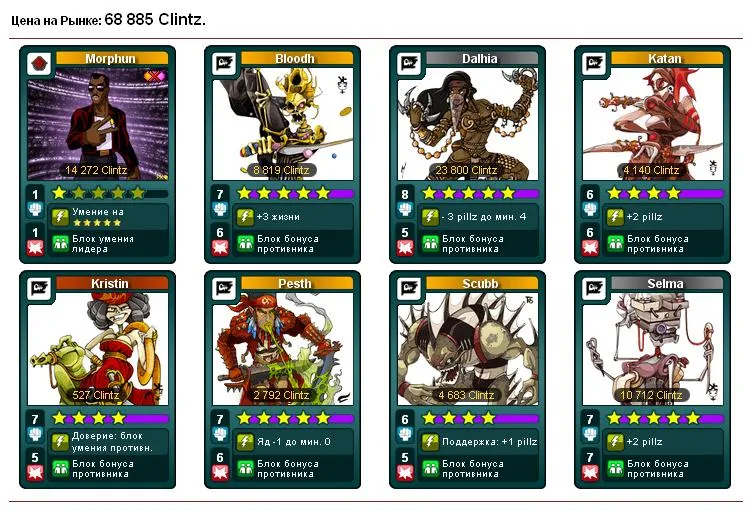This screenshot has width=748, height=511.
Task: Click the green bonus icon on the Morphun card
Action: [60, 244]
